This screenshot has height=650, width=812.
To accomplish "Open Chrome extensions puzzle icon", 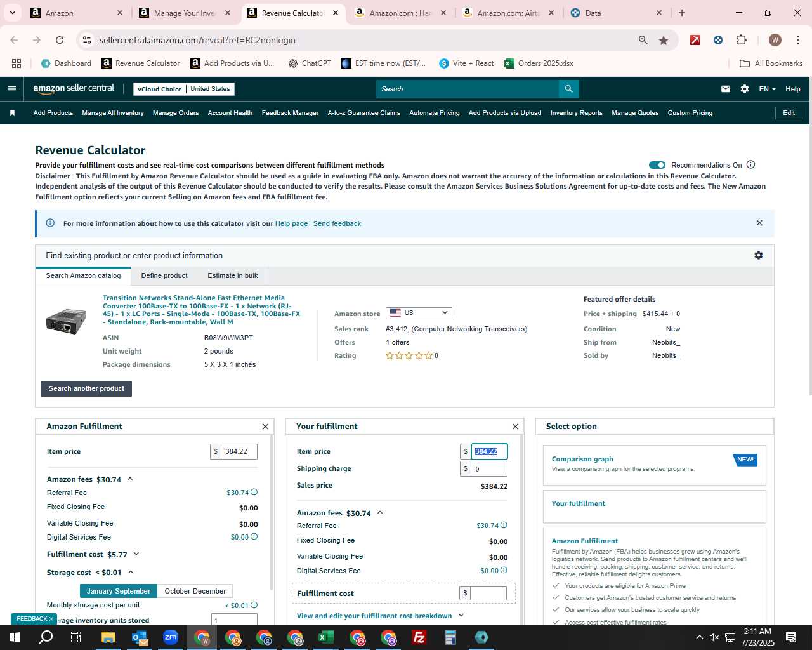I will [741, 40].
